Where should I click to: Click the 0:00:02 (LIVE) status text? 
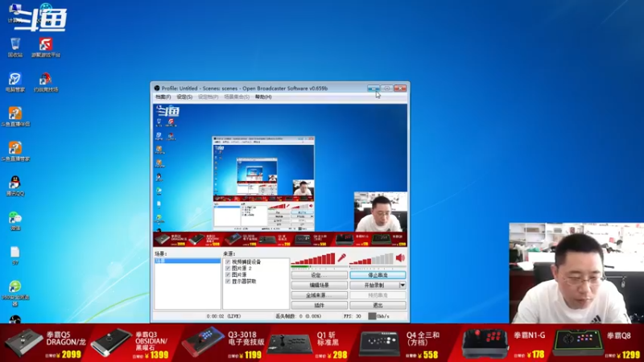[x=224, y=316]
